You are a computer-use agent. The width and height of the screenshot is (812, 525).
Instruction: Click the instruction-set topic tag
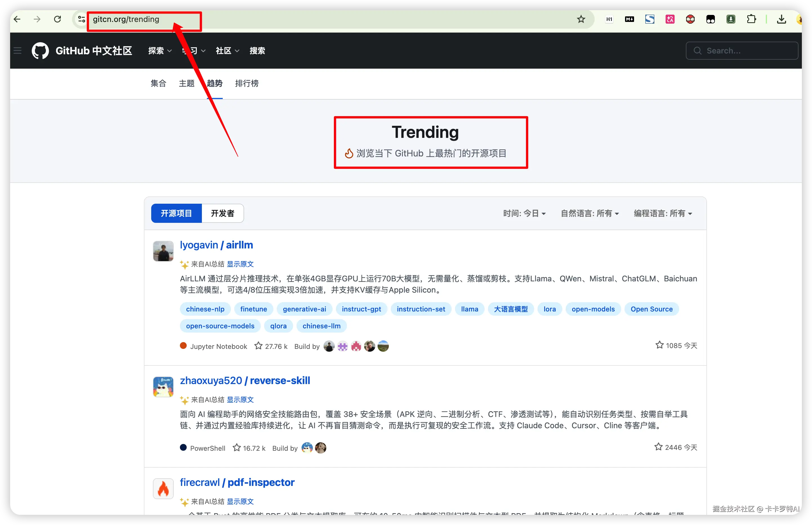coord(421,309)
